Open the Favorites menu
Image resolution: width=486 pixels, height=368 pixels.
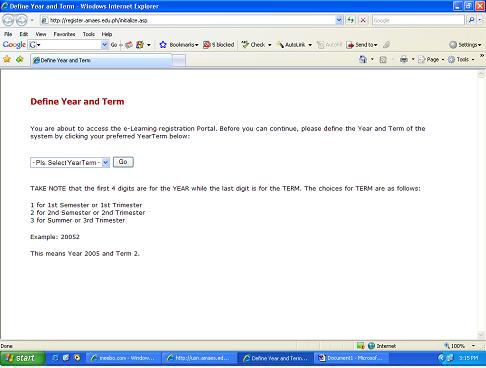(64, 34)
